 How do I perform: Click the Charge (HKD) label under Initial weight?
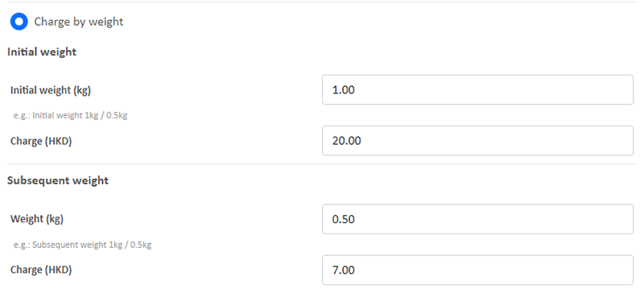(x=41, y=141)
